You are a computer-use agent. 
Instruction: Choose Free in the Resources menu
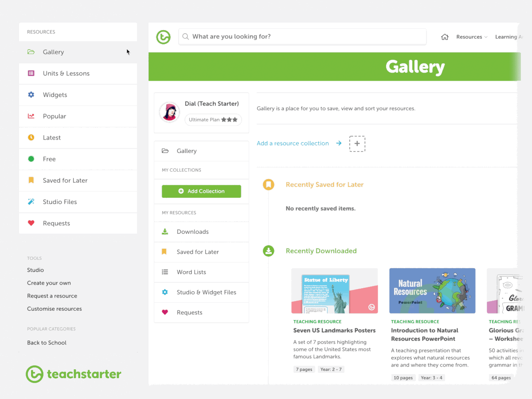point(78,159)
